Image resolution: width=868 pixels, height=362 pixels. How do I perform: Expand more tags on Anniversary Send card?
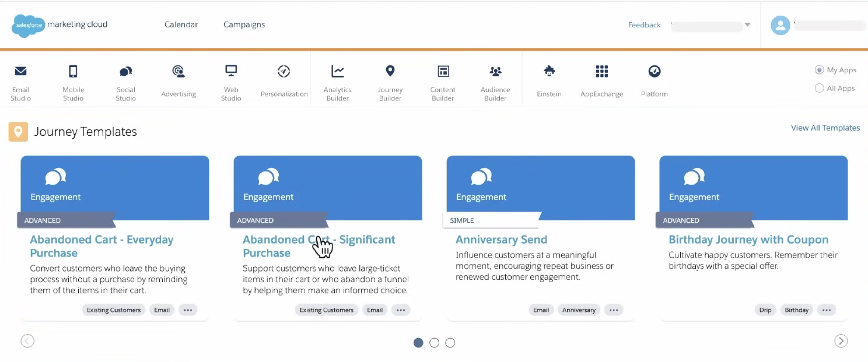click(614, 310)
